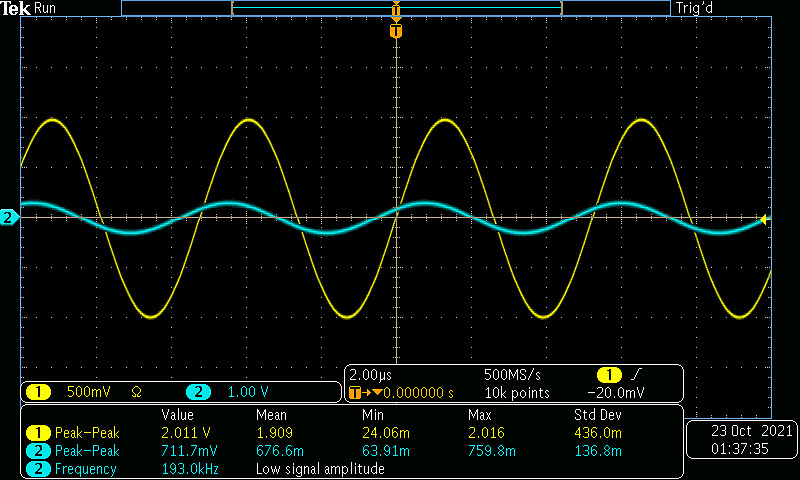This screenshot has height=480, width=800.
Task: Click the 1.00 V channel 2 scale
Action: pos(248,392)
